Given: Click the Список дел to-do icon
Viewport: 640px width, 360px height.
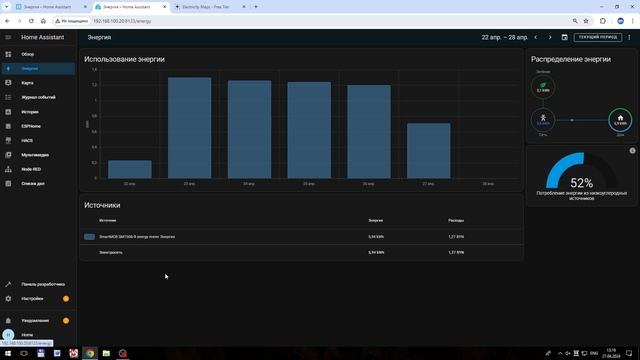Looking at the screenshot, I should [x=8, y=184].
